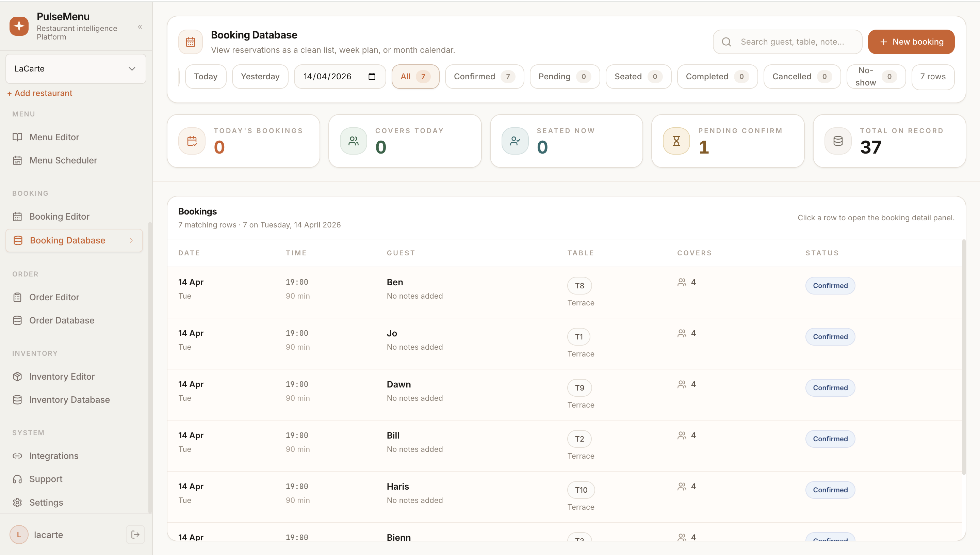This screenshot has width=980, height=555.
Task: Click the Booking Editor calendar icon
Action: [17, 217]
